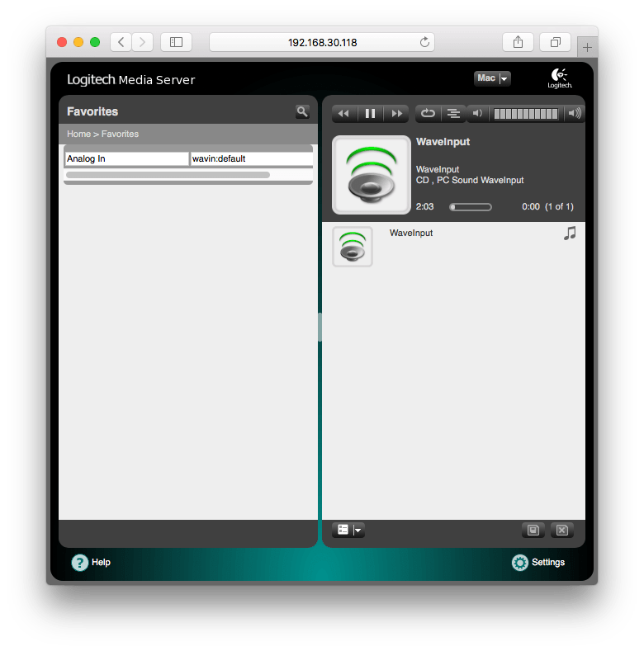
Task: Click the help question mark icon
Action: pos(80,563)
